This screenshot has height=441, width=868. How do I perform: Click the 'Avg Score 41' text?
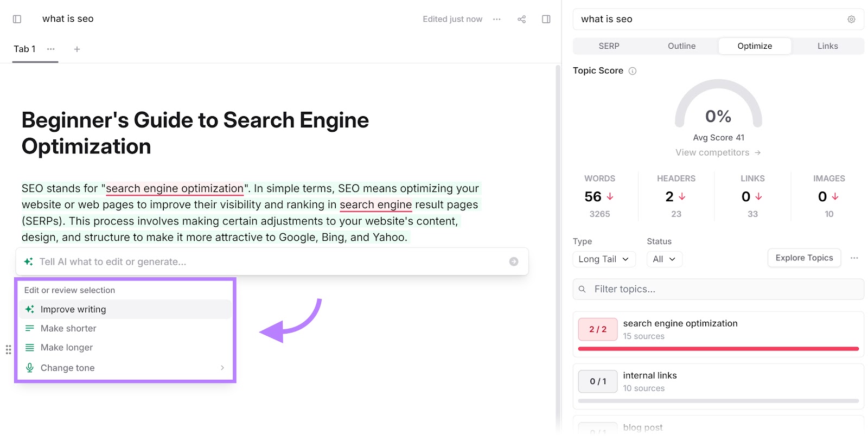click(718, 138)
